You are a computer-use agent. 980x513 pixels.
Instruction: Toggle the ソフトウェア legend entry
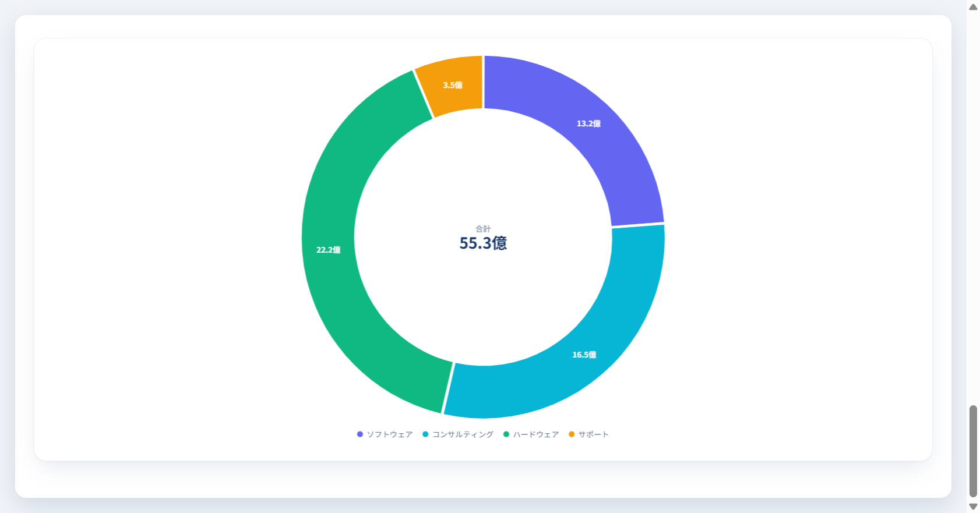(385, 434)
